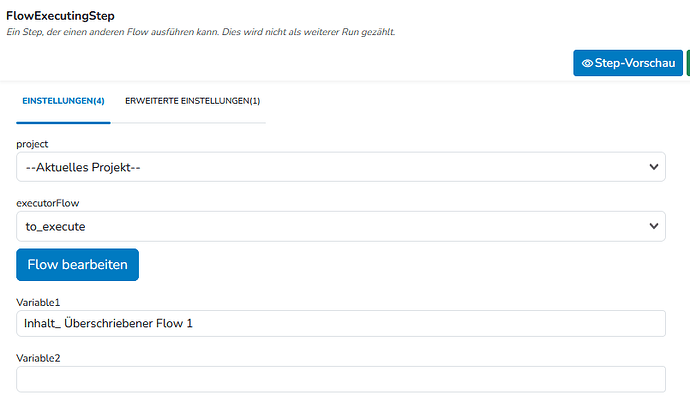Click the project field label
This screenshot has height=401, width=690.
point(32,144)
